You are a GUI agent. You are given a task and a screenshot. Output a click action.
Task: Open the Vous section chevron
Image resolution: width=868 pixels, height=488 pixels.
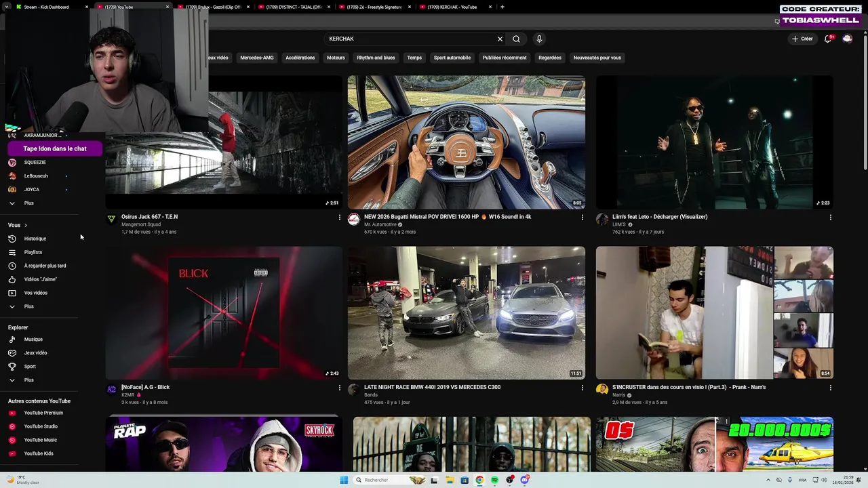[26, 225]
